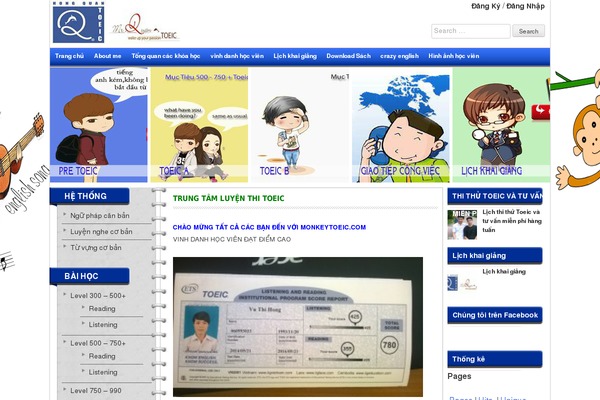Viewport: 600px width, 400px height.
Task: Click the Ms Quyen TOEIC script logo
Action: pyautogui.click(x=145, y=28)
